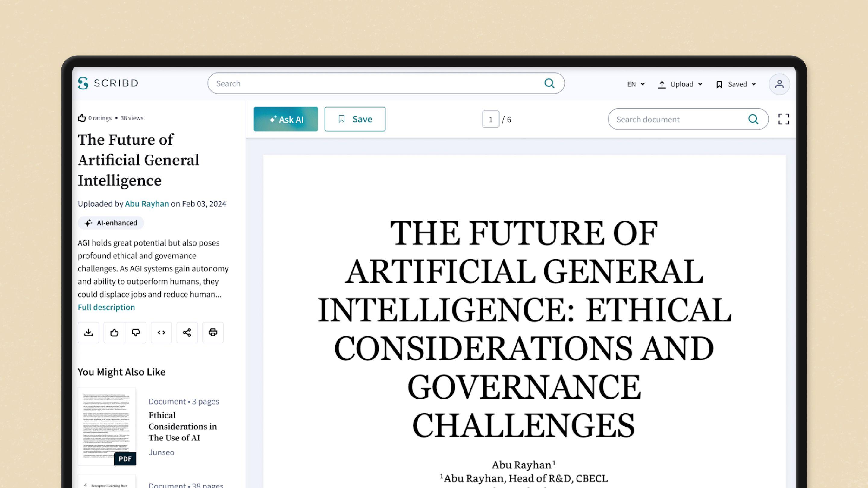Open Full description link

(106, 307)
